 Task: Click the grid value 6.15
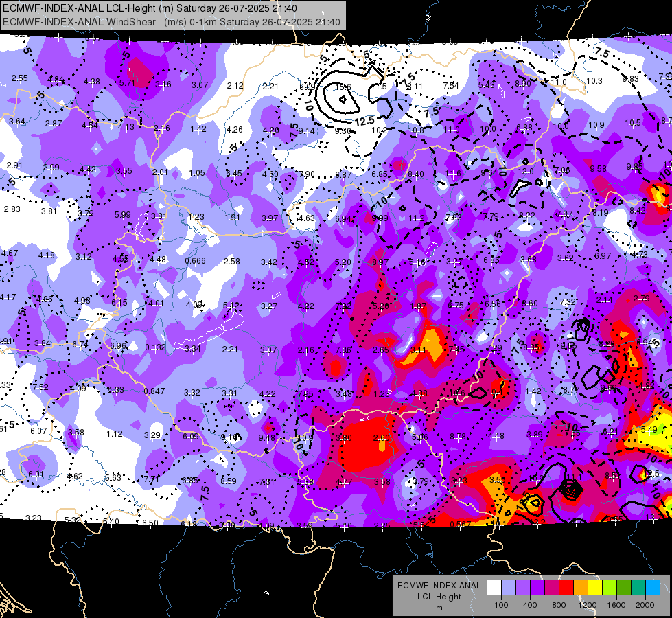[119, 302]
